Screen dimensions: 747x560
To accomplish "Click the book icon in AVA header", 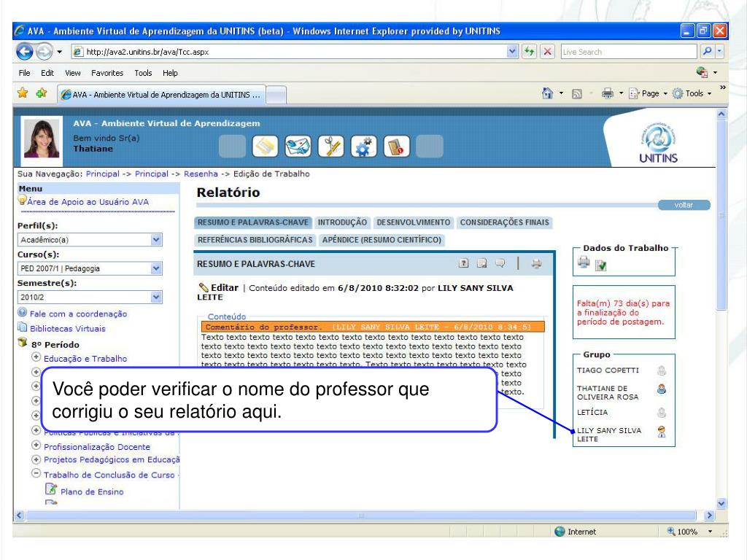I will coord(396,146).
